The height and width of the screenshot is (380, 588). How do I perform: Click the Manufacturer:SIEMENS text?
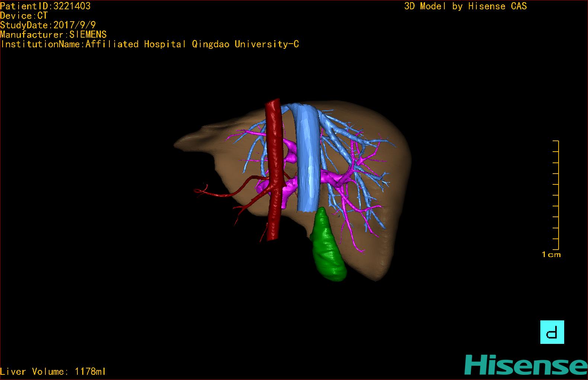coord(54,35)
